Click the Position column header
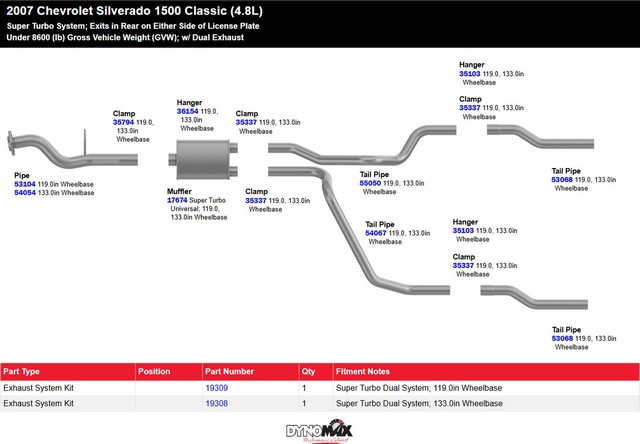This screenshot has height=444, width=640. tap(154, 371)
